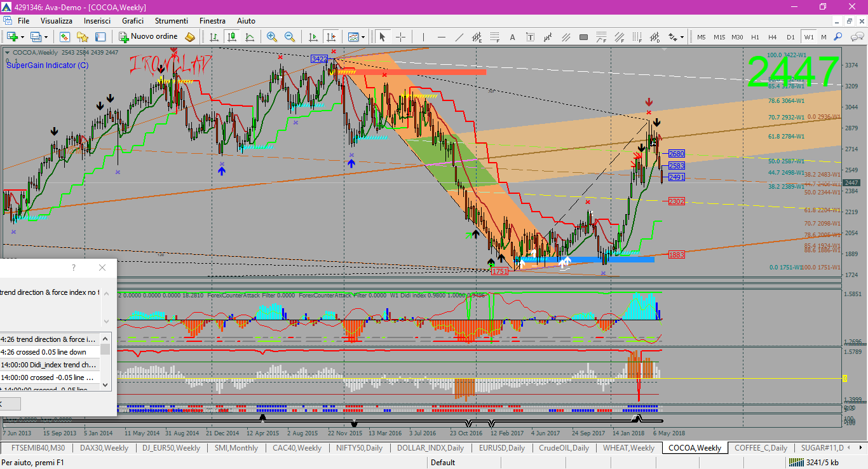Open the Strumenti menu
The image size is (868, 469).
click(171, 21)
